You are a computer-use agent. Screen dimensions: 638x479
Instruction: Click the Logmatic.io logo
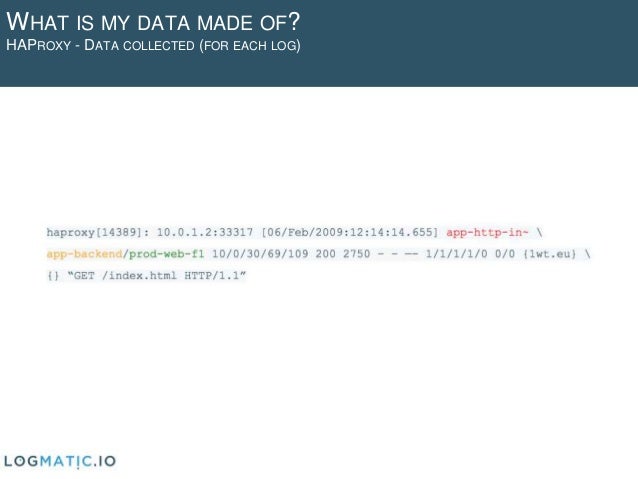[x=60, y=461]
